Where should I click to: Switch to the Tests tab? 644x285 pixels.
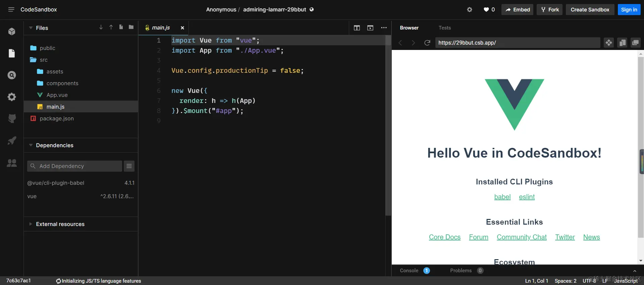pos(445,28)
